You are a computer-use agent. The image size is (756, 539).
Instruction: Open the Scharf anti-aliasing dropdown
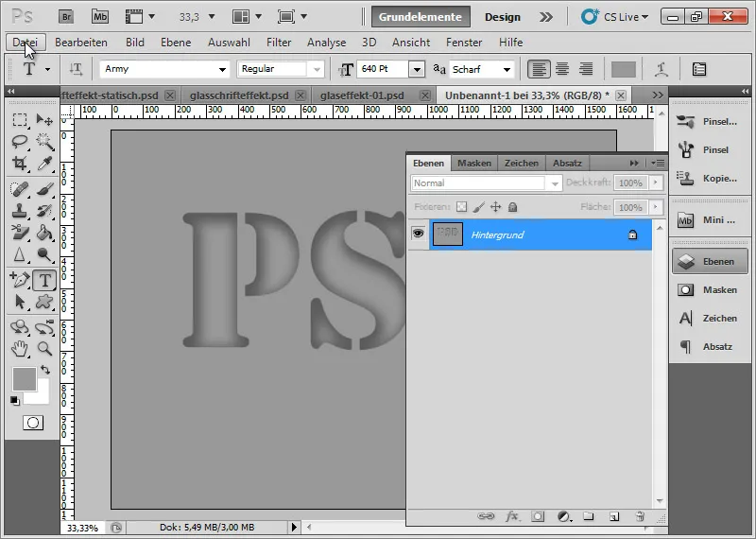507,69
